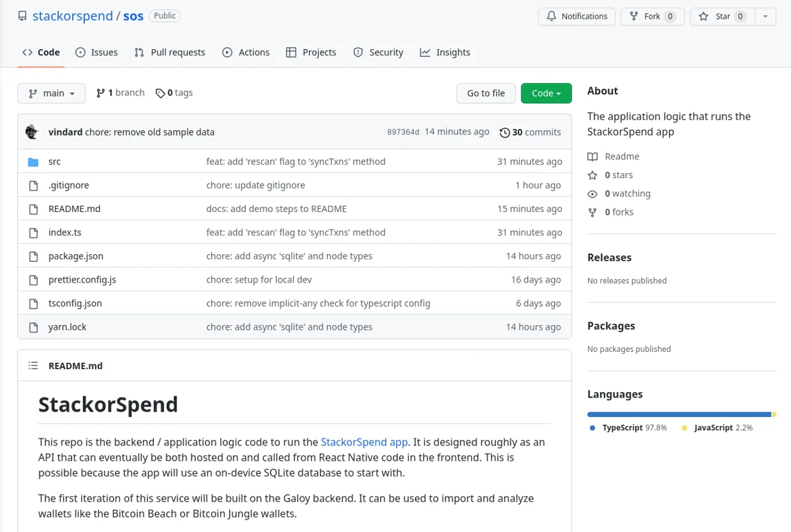Expand the green Code dropdown
The image size is (791, 532).
(546, 94)
